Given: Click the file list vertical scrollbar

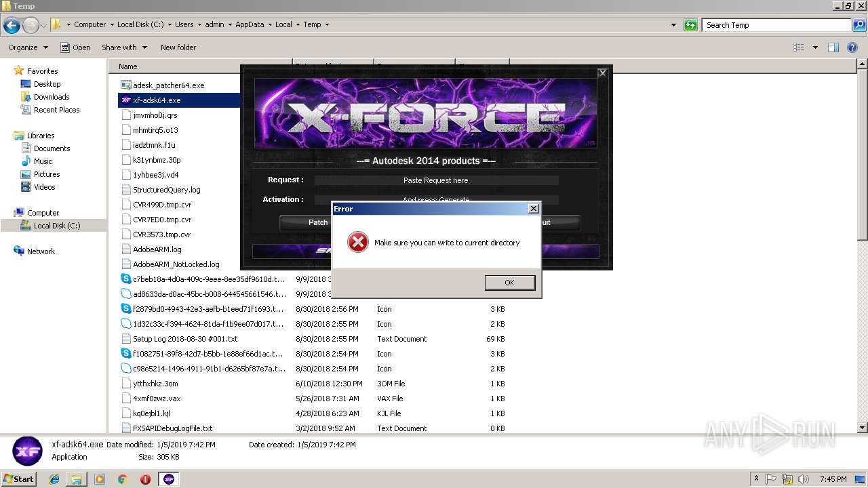Looking at the screenshot, I should [x=862, y=245].
